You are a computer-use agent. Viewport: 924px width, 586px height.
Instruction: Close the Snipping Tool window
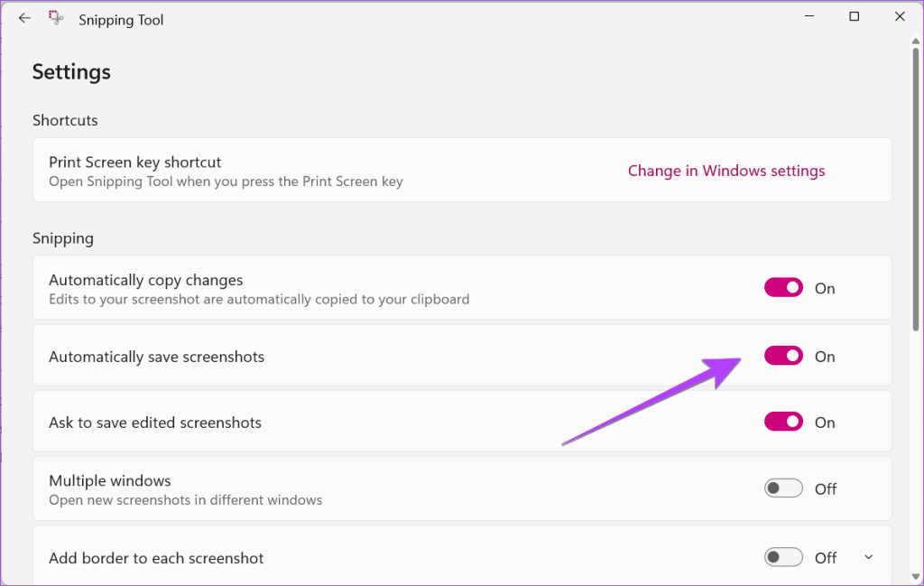[x=900, y=16]
